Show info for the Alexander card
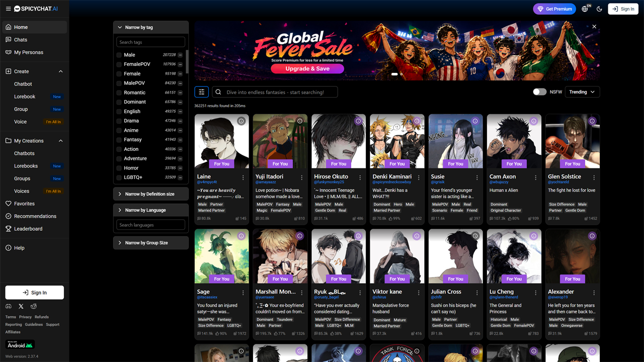This screenshot has width=644, height=362. tap(592, 236)
